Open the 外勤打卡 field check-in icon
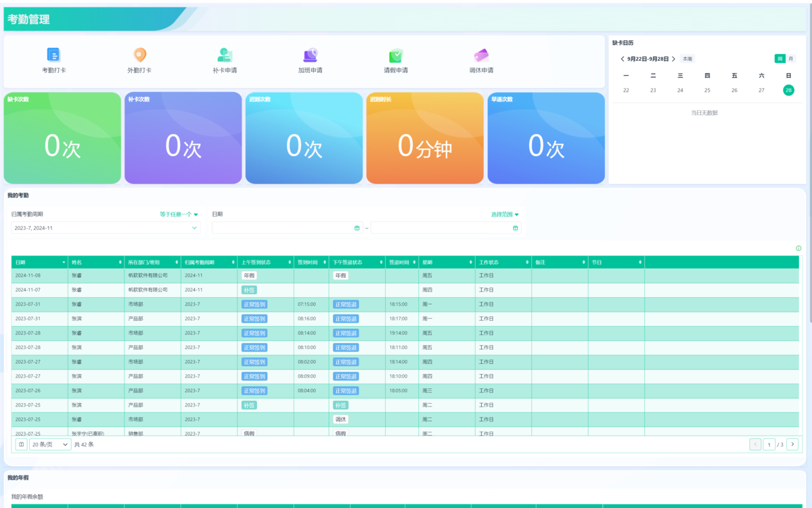This screenshot has height=508, width=812. click(139, 55)
